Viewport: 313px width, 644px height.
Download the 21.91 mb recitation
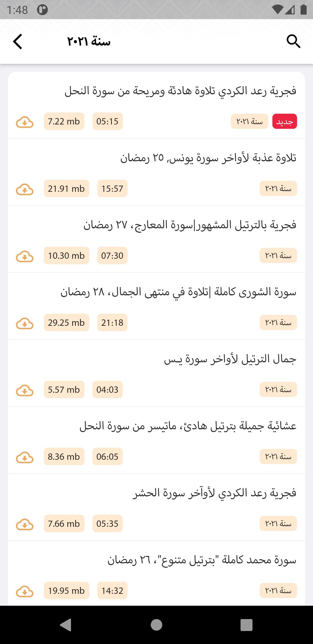point(25,189)
